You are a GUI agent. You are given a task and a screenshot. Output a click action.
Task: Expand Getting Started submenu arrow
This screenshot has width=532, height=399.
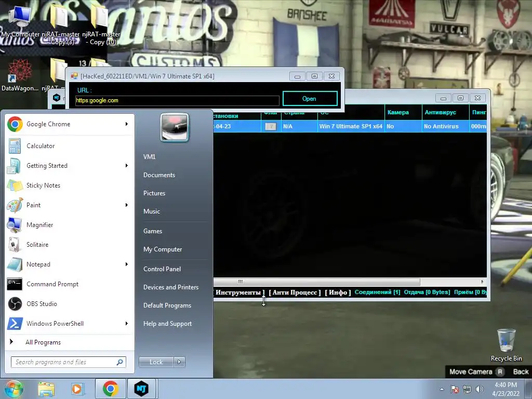pyautogui.click(x=127, y=166)
